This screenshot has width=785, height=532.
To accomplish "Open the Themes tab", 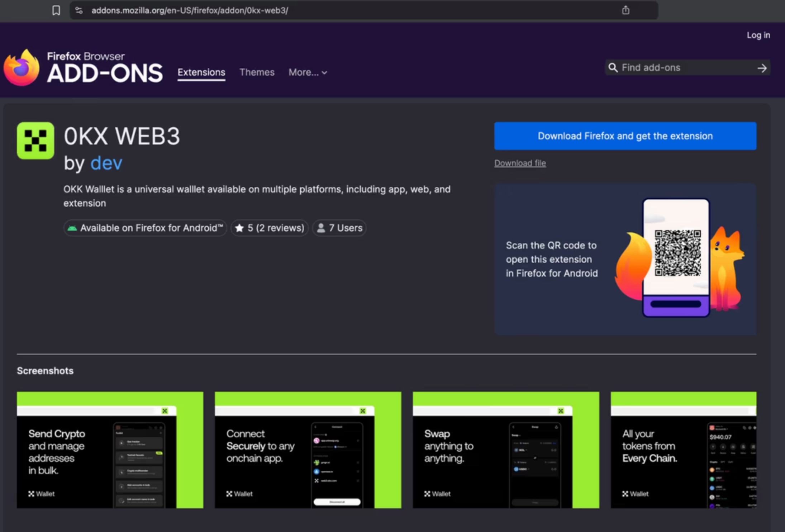I will [x=257, y=72].
